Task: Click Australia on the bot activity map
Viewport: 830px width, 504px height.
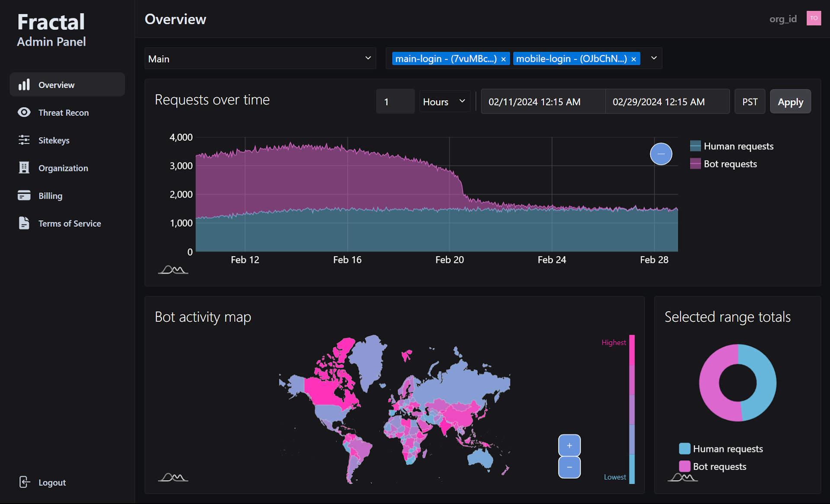Action: pos(481,458)
